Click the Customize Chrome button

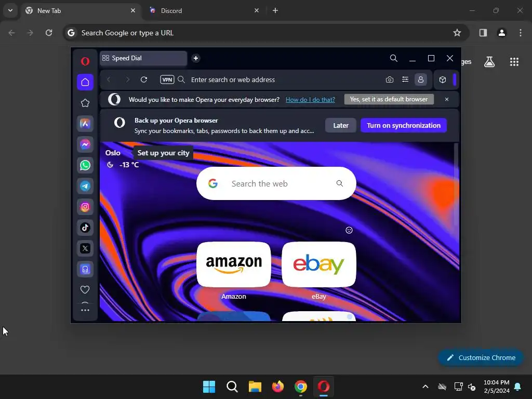pos(481,357)
